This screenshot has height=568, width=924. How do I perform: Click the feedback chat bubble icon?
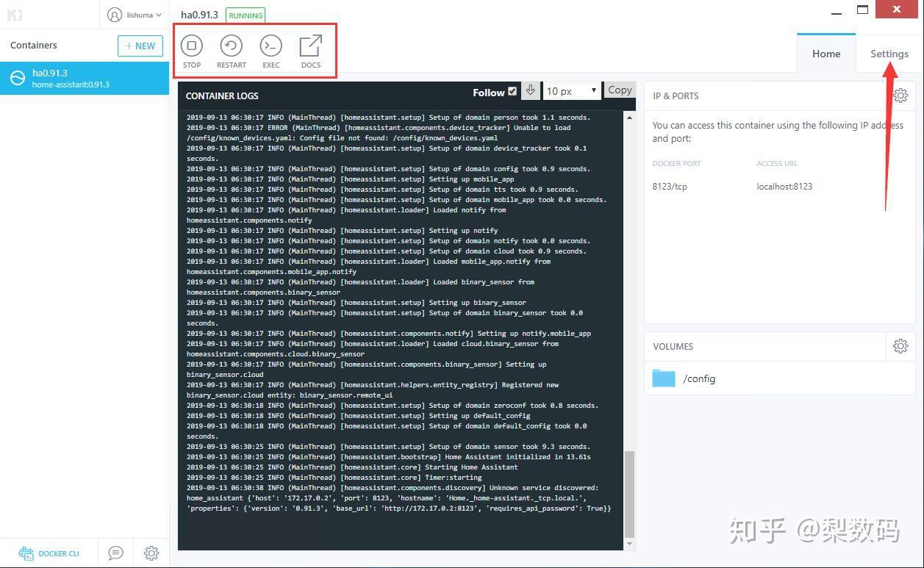[x=115, y=553]
